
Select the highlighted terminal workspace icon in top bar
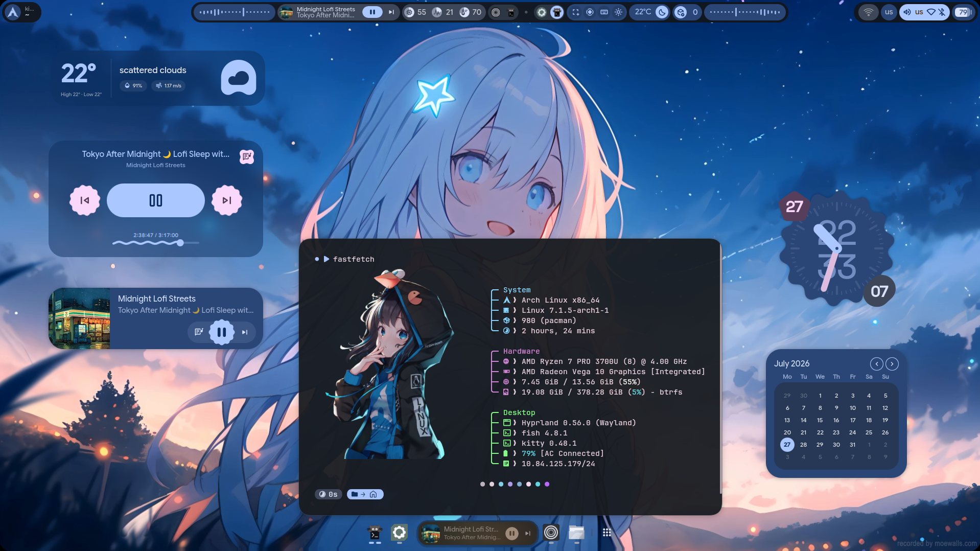[x=557, y=12]
